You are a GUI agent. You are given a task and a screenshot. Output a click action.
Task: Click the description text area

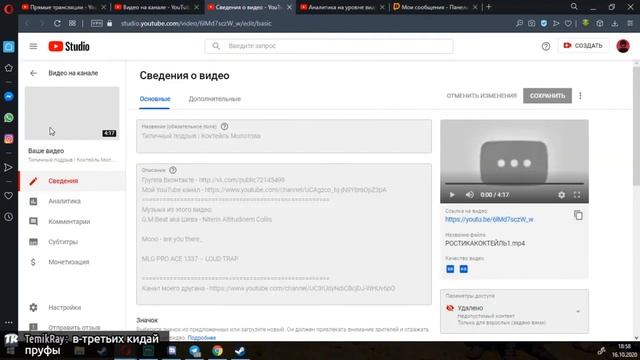coord(284,234)
